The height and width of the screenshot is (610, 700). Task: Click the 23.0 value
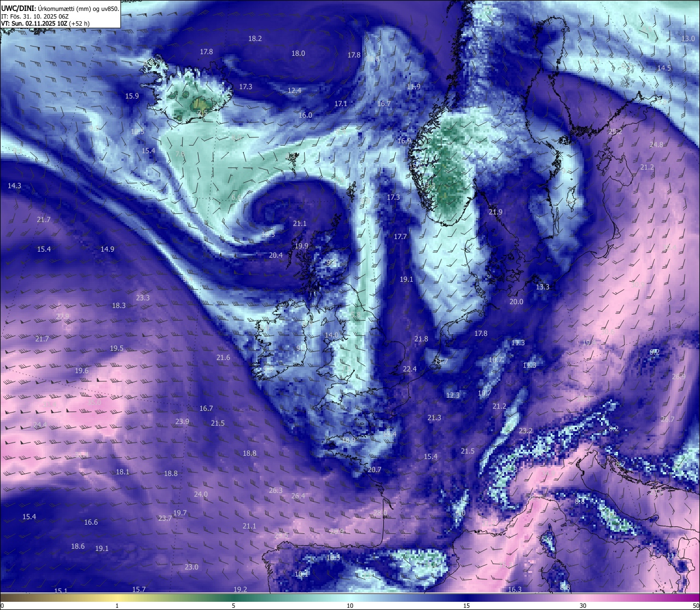click(x=191, y=567)
